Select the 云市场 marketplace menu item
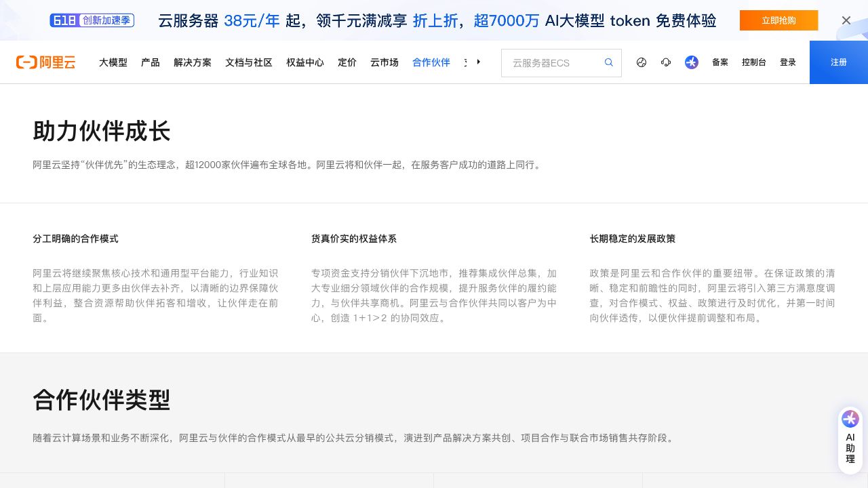The width and height of the screenshot is (868, 488). pos(384,62)
